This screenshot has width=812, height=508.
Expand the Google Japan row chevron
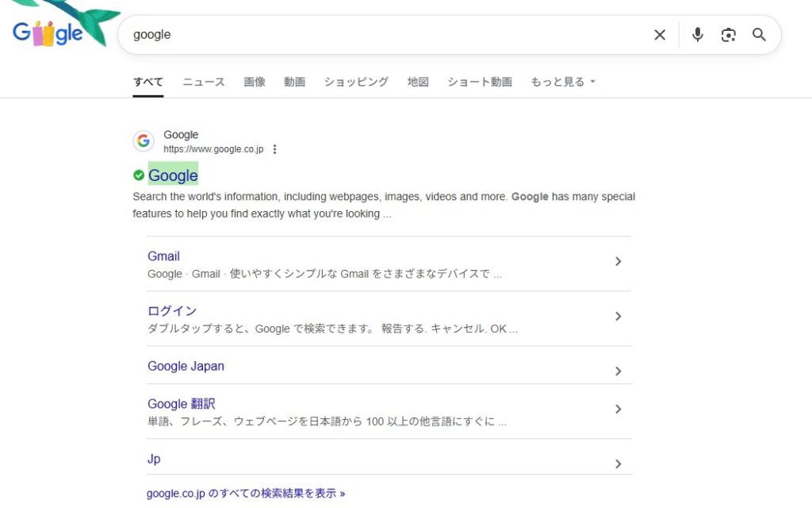pos(618,371)
